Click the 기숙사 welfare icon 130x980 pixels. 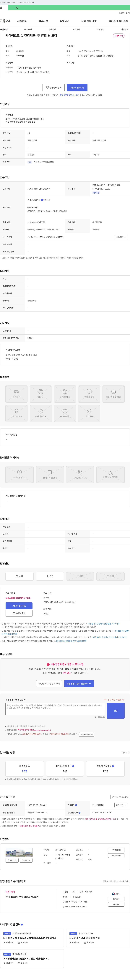pos(40,394)
